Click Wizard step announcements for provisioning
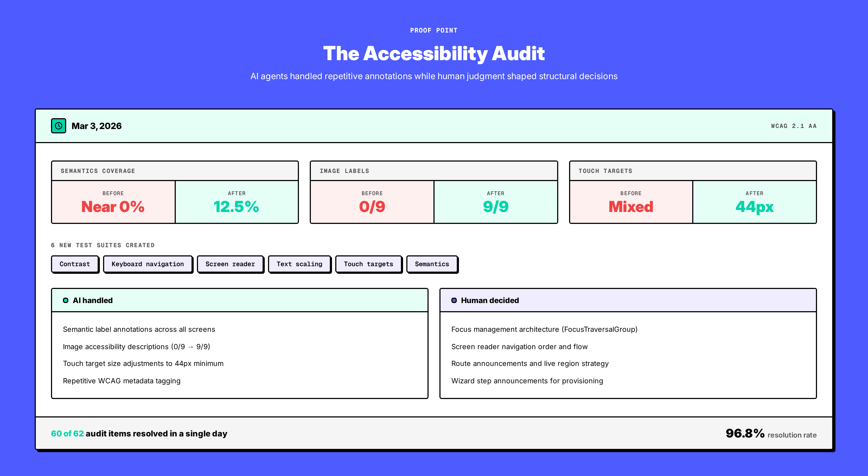The height and width of the screenshot is (476, 868). 527,381
